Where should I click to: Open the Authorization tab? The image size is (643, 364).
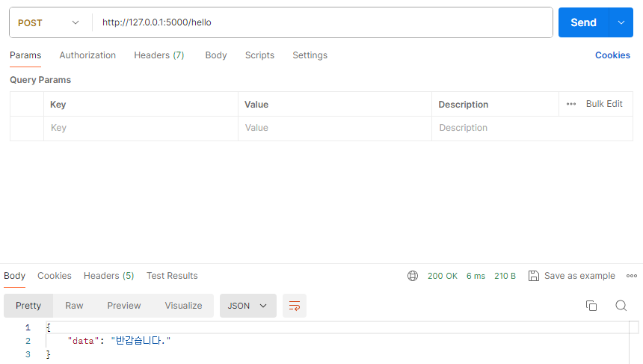pos(87,55)
